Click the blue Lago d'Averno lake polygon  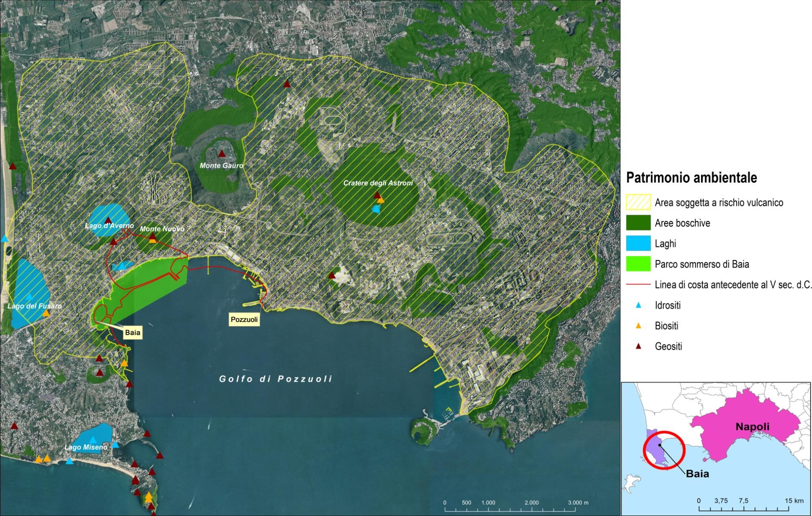coord(109,220)
